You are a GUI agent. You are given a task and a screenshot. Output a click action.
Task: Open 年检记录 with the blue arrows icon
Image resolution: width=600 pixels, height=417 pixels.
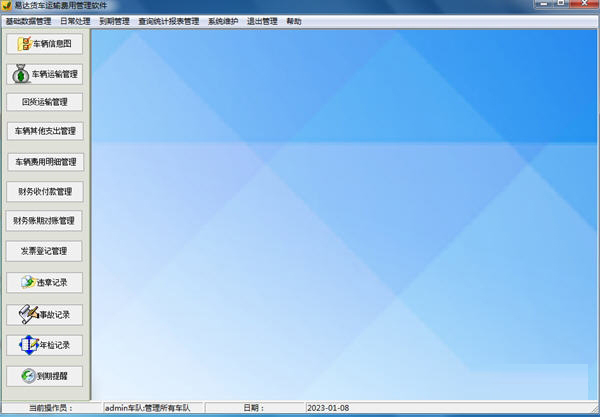pyautogui.click(x=44, y=345)
